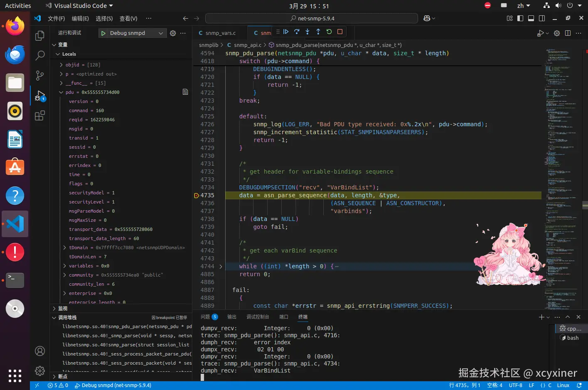Screen dimensions: 588x390
Task: Open the snmp_vars.c editor tab
Action: (x=220, y=33)
